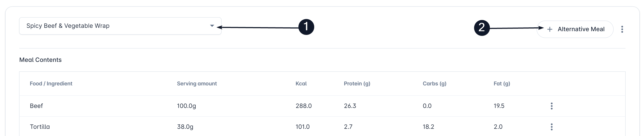Screen dimensions: 644x136
Task: Open the Beef row three-dot menu
Action: [x=552, y=106]
